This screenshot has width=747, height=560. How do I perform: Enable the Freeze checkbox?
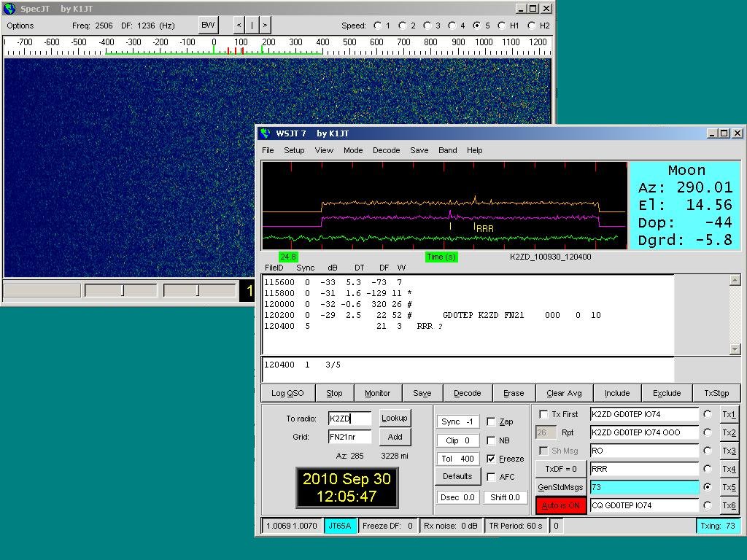tap(492, 459)
